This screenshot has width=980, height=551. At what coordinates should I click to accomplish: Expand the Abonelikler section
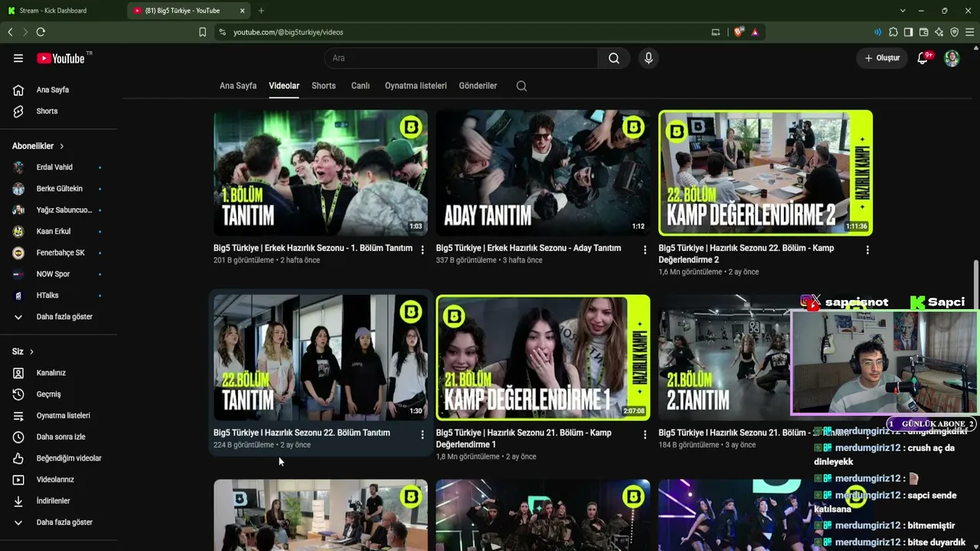click(x=38, y=146)
